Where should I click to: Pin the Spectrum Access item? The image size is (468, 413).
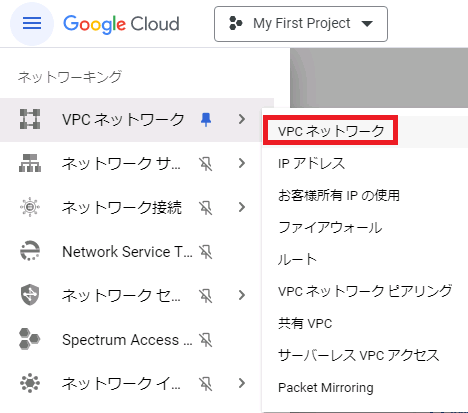[x=206, y=340]
